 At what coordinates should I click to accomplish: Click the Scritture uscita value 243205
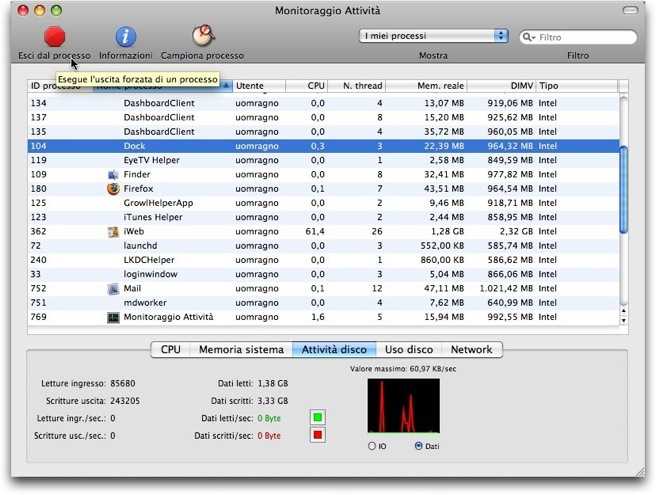[125, 401]
